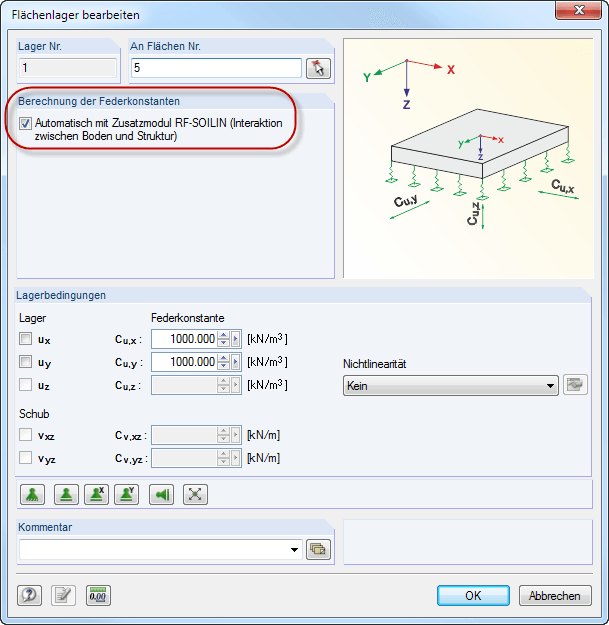
Task: Open the comment library icon next to Kommentar
Action: pos(318,550)
